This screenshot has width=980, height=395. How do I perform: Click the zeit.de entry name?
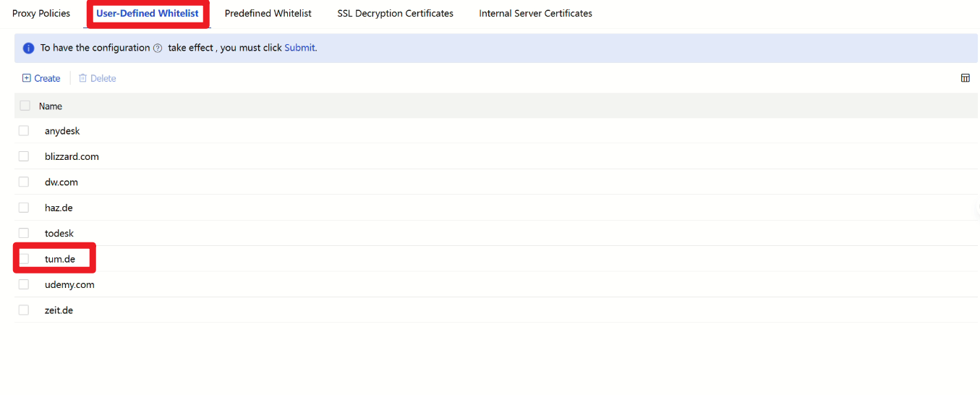(59, 310)
